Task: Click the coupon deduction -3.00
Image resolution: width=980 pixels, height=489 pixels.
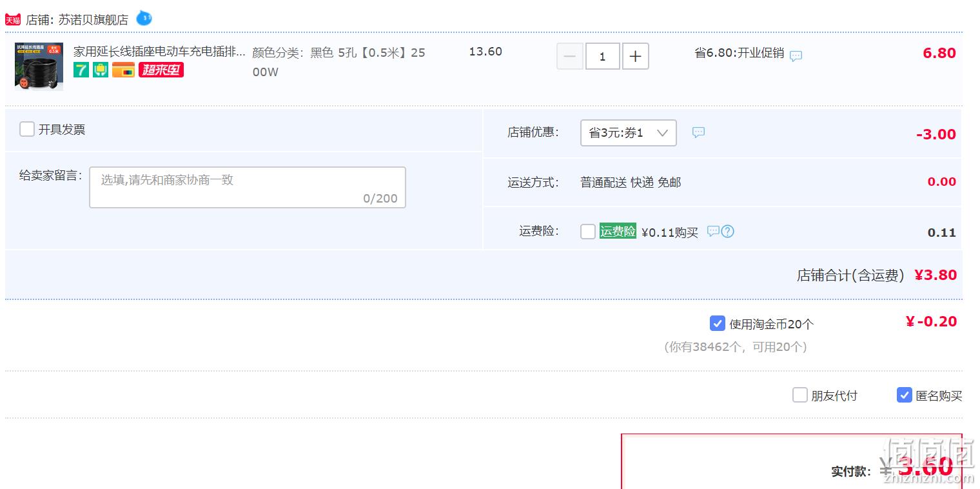Action: tap(936, 134)
